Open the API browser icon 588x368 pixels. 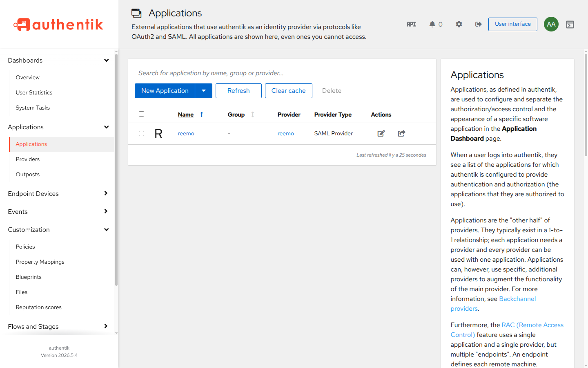(412, 24)
